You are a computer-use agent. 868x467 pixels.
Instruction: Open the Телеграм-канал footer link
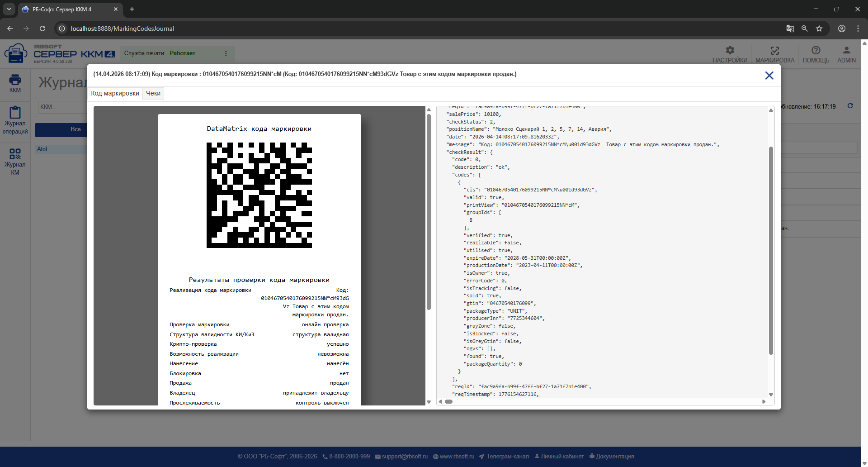tap(504, 456)
